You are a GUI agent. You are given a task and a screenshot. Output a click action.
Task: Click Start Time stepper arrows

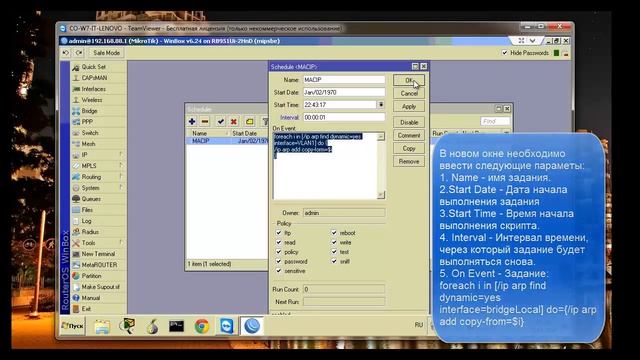pyautogui.click(x=381, y=105)
